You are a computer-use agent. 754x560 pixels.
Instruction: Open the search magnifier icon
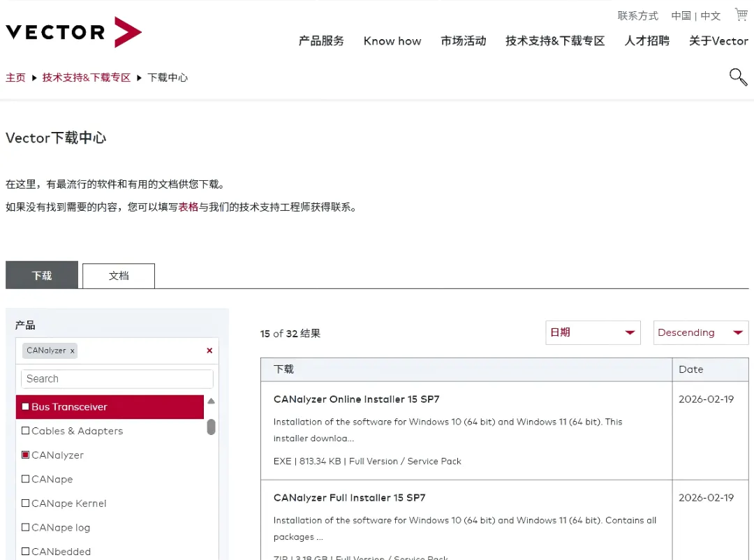pos(738,77)
